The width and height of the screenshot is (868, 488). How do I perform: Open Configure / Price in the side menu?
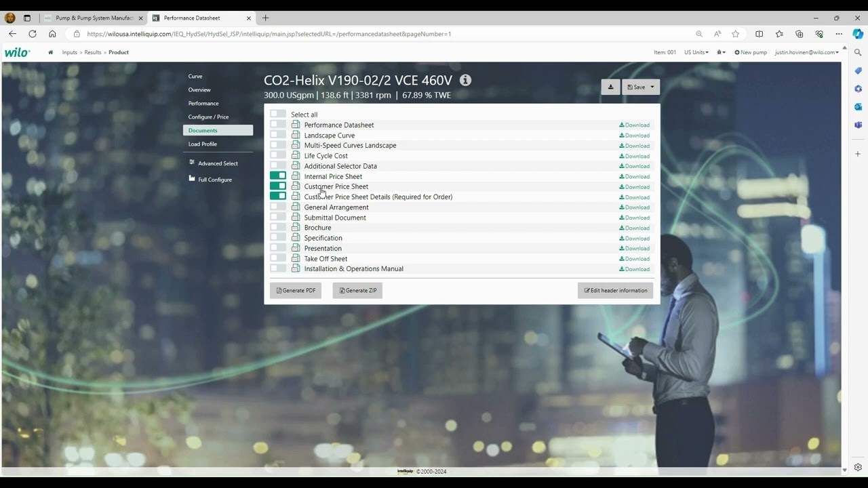[x=208, y=117]
